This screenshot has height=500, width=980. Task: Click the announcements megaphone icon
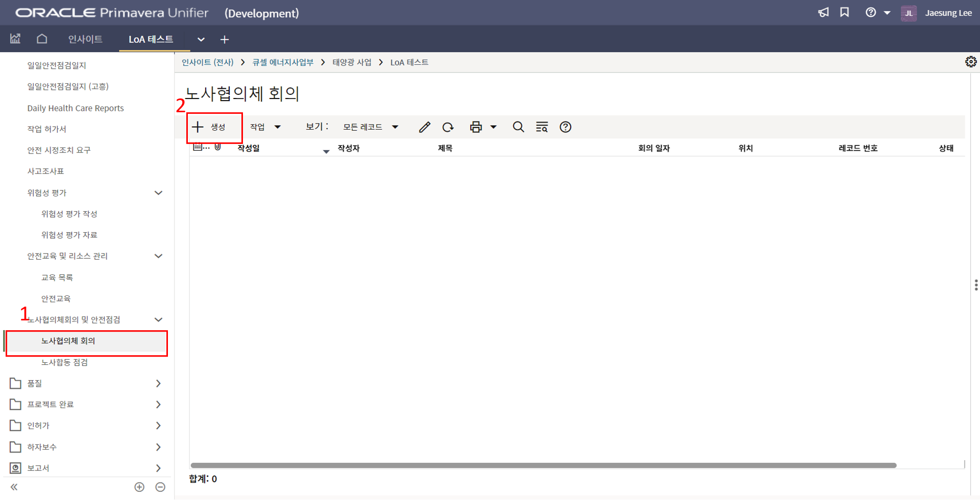[x=823, y=13]
